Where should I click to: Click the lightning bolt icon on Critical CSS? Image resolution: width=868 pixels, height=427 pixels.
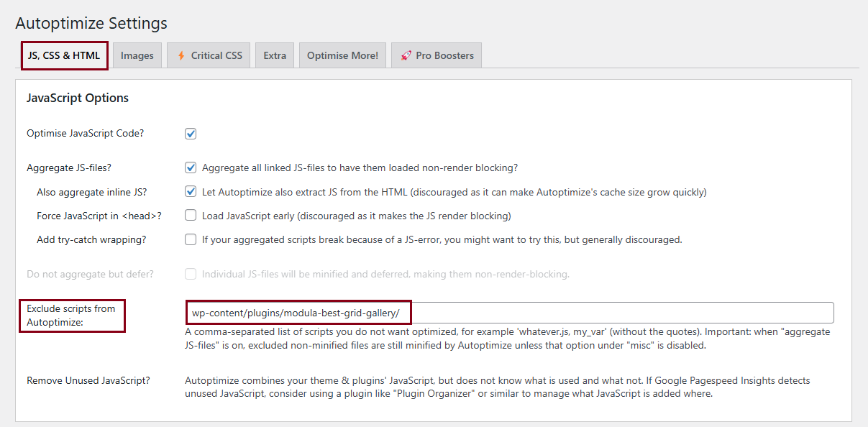[x=181, y=55]
